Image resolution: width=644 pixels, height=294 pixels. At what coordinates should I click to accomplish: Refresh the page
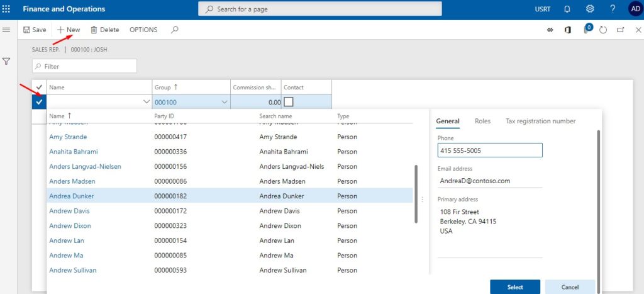pyautogui.click(x=603, y=30)
